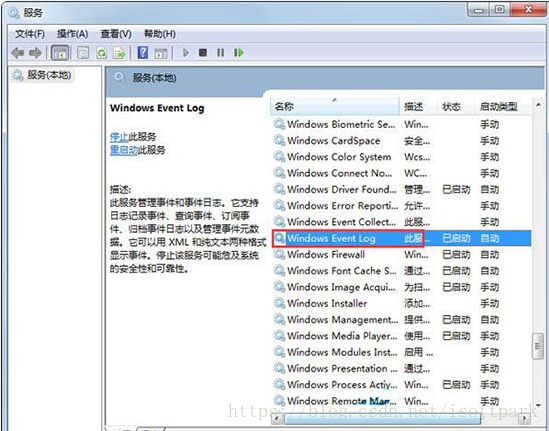Viewport: 549px width, 431px height.
Task: Select Windows Driver Foundation service row
Action: 402,189
